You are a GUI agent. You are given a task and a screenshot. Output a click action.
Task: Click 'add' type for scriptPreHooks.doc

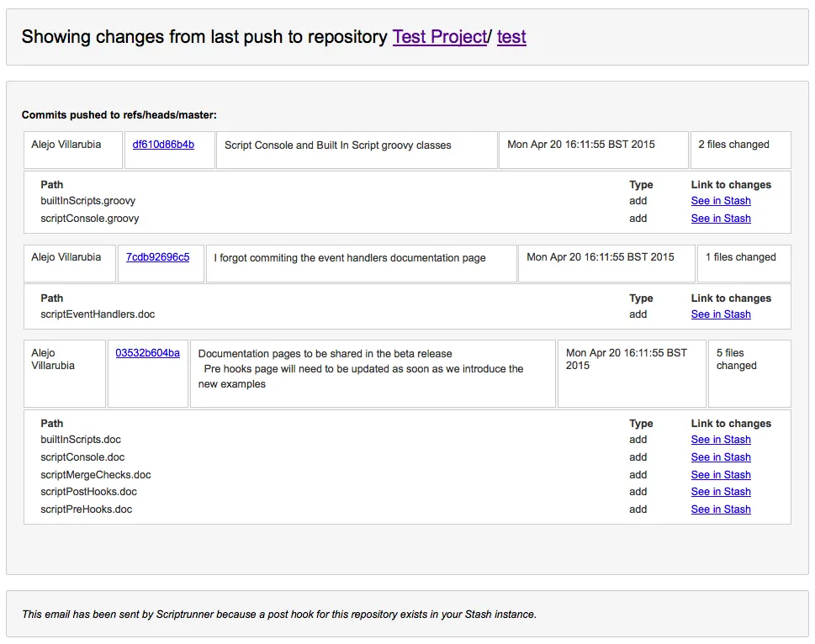[x=638, y=509]
